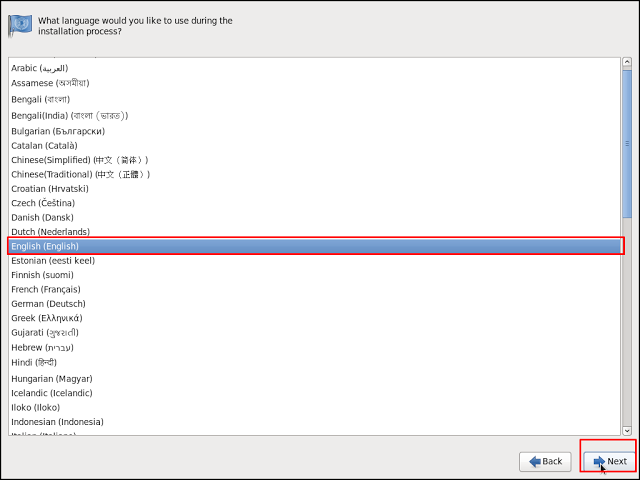Select French (Français) language
Image resolution: width=640 pixels, height=480 pixels.
(46, 289)
